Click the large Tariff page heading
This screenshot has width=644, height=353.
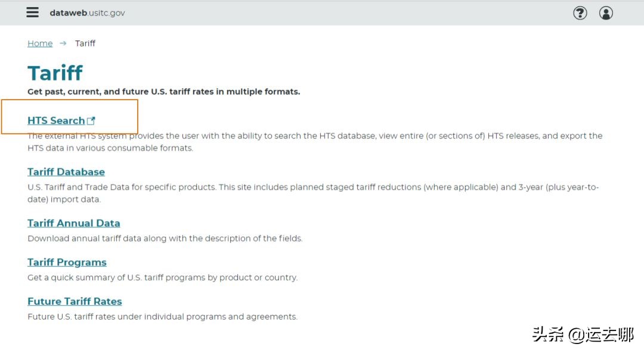coord(55,73)
